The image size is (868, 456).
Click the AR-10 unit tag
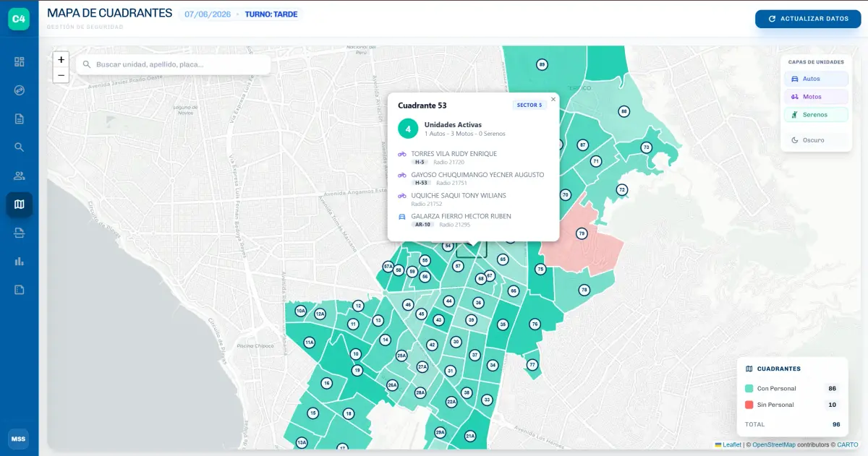click(422, 225)
